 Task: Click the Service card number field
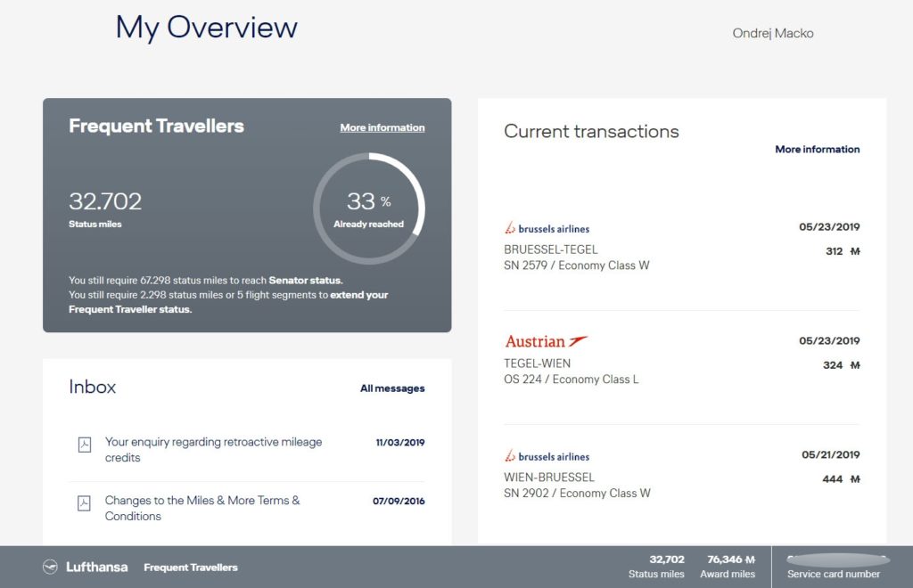point(834,567)
